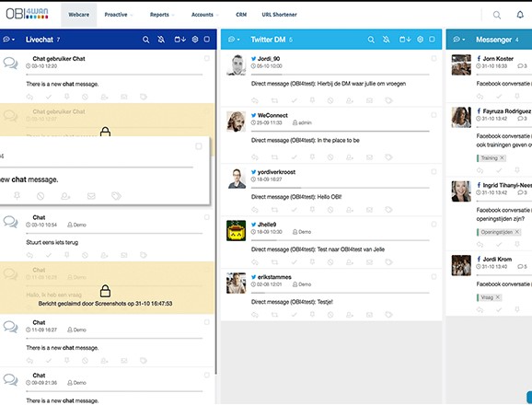
Task: Switch to the Webcare tab
Action: coord(79,15)
